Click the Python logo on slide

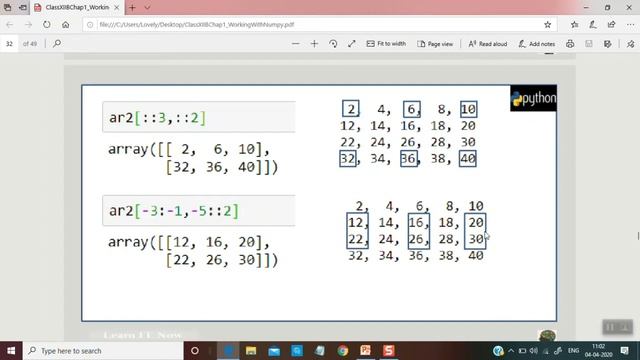tap(533, 98)
